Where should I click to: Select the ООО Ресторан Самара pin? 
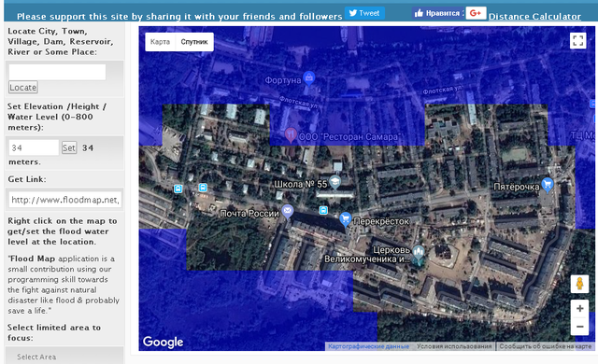(x=291, y=134)
